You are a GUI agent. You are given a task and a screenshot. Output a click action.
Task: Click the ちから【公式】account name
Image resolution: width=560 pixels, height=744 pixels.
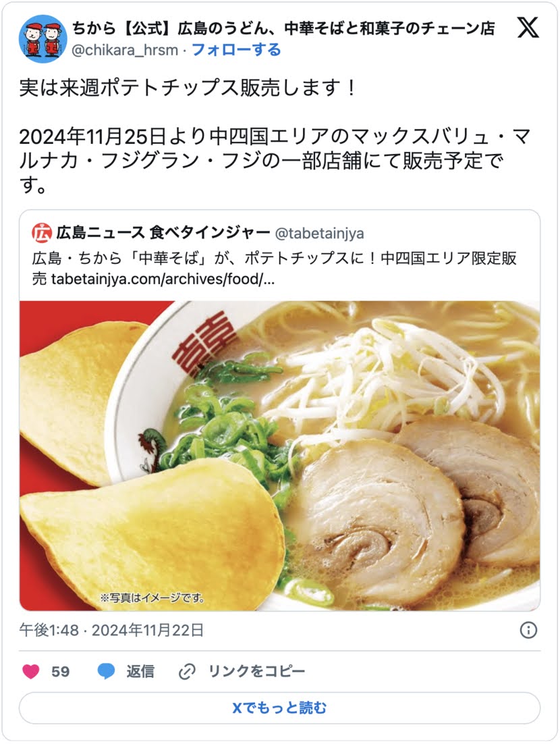283,28
